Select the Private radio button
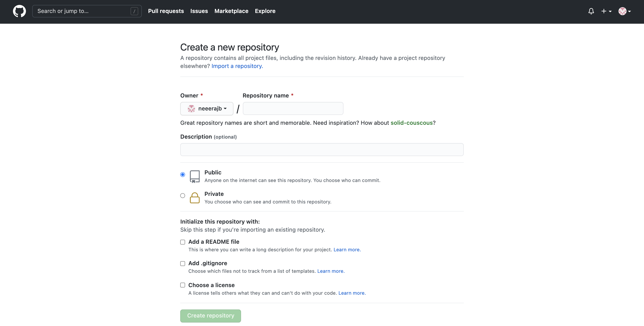This screenshot has width=644, height=326. coord(183,195)
